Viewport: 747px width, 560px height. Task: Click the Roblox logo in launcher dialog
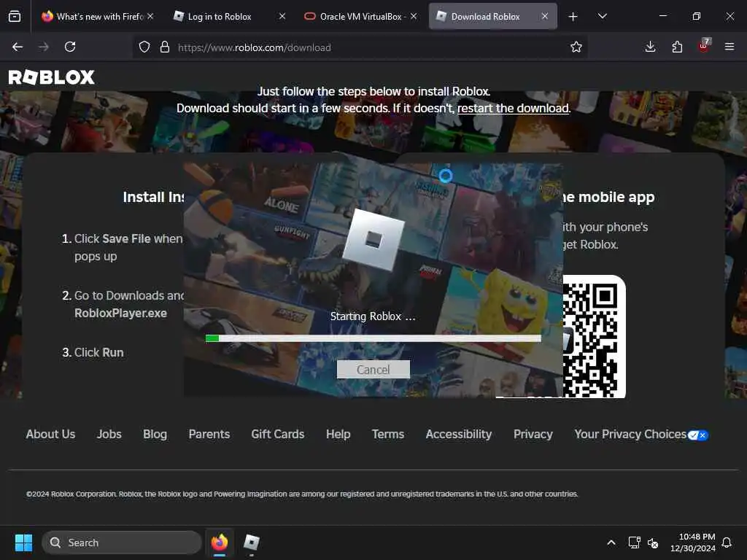coord(373,239)
